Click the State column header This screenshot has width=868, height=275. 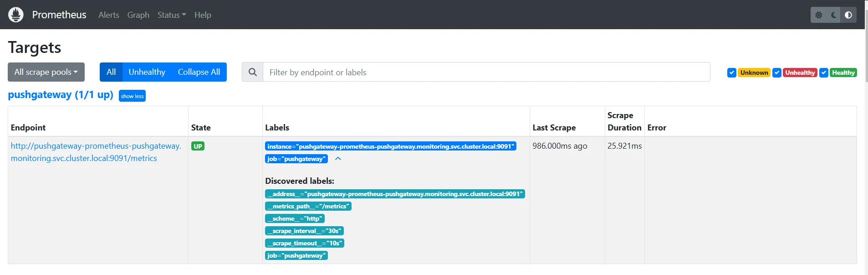(x=201, y=128)
